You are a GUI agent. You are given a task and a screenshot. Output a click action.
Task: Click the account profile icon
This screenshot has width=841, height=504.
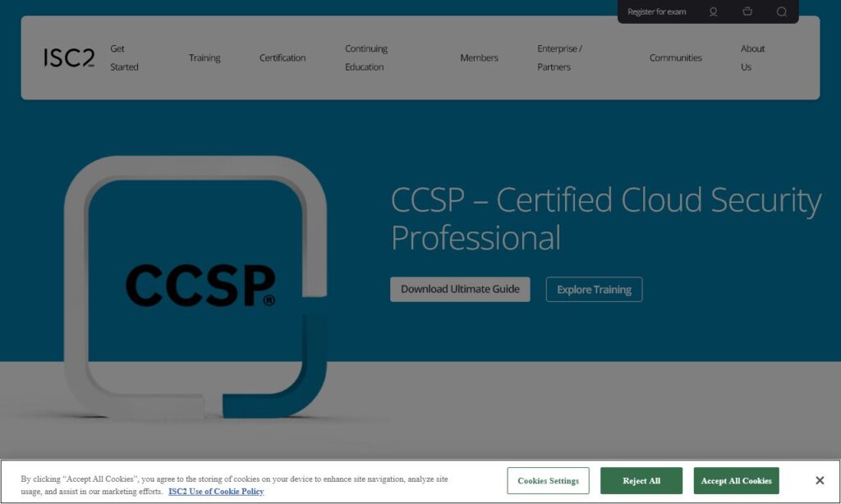click(x=713, y=12)
